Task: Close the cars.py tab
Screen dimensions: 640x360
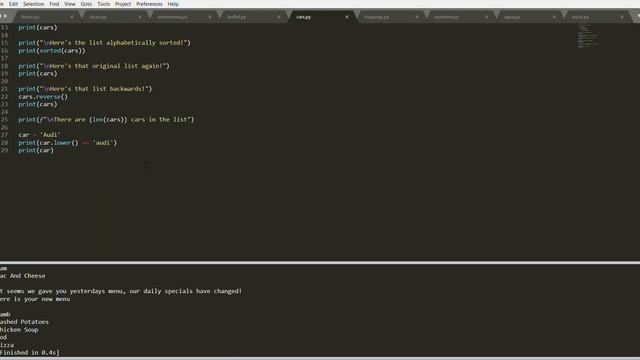Action: click(347, 17)
